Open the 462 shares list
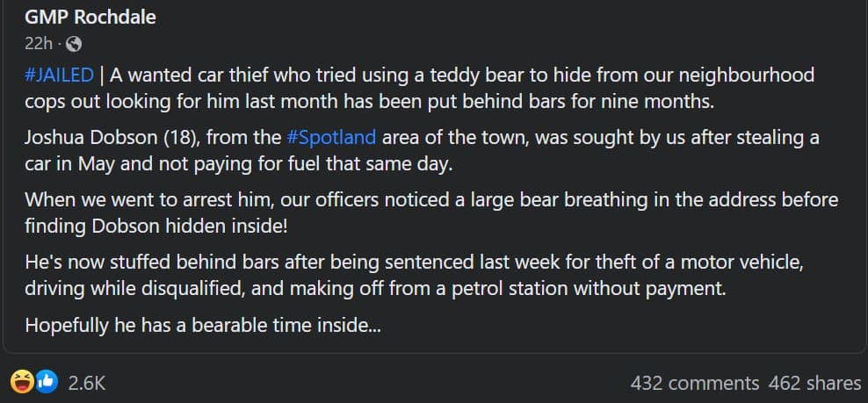 (815, 383)
